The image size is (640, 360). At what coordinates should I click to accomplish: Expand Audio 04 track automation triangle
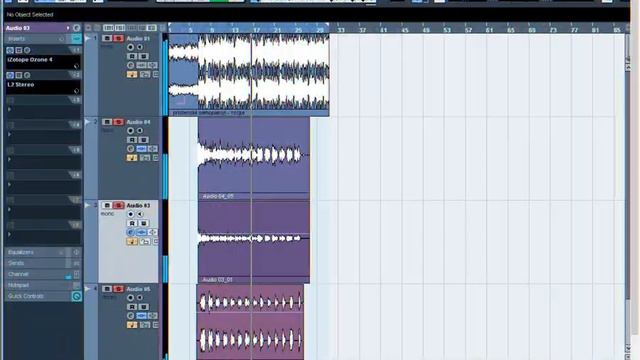coord(87,122)
